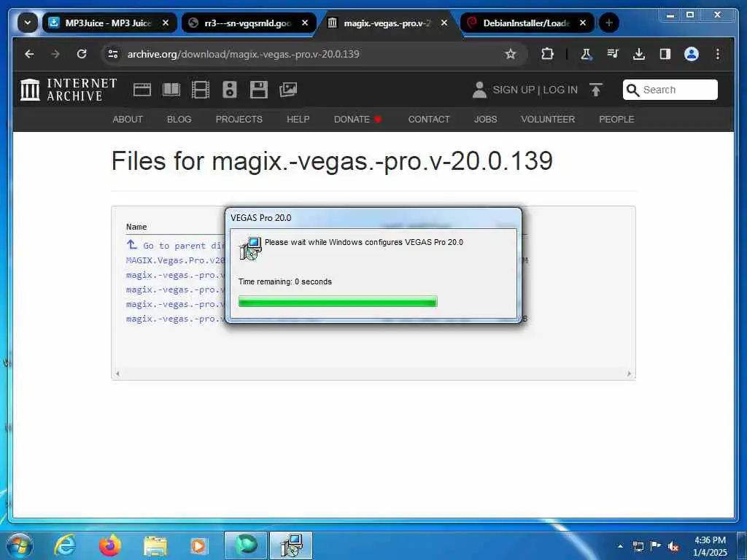The width and height of the screenshot is (747, 560).
Task: Open the Chrome profile avatar
Action: pos(692,54)
